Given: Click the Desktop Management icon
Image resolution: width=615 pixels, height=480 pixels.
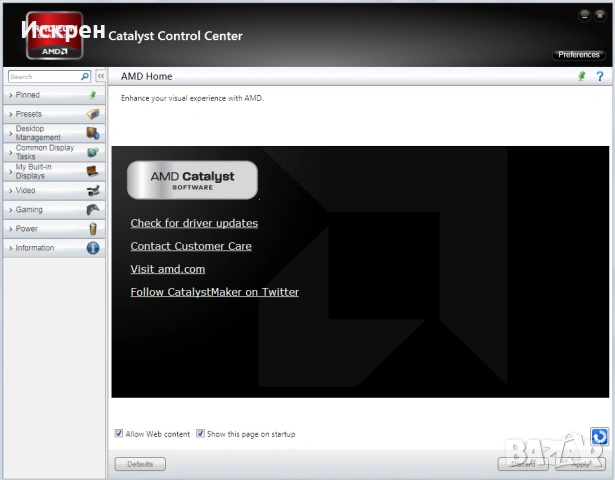Looking at the screenshot, I should click(93, 133).
